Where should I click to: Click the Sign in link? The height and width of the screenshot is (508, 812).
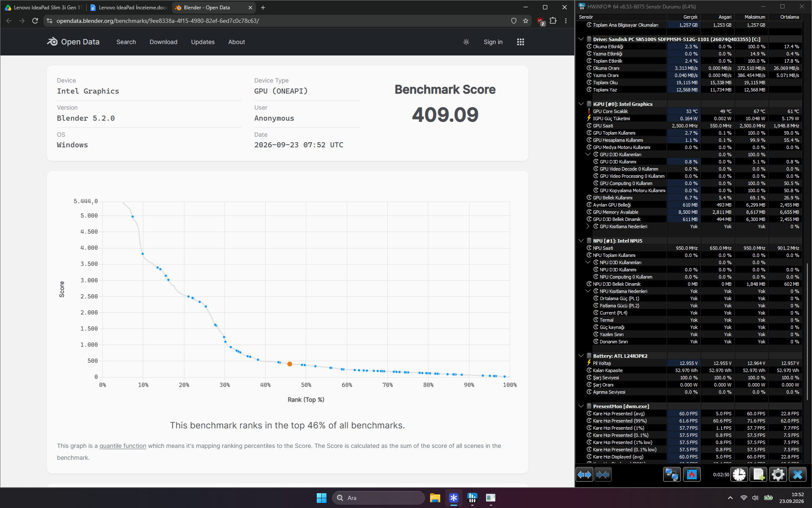493,42
